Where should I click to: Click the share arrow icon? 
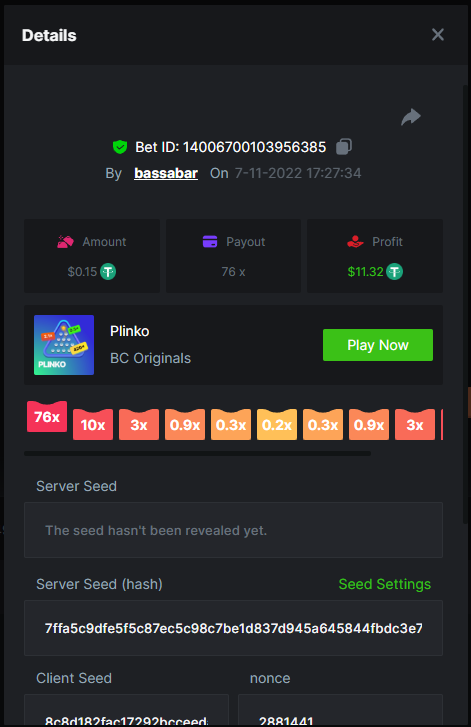pos(411,117)
